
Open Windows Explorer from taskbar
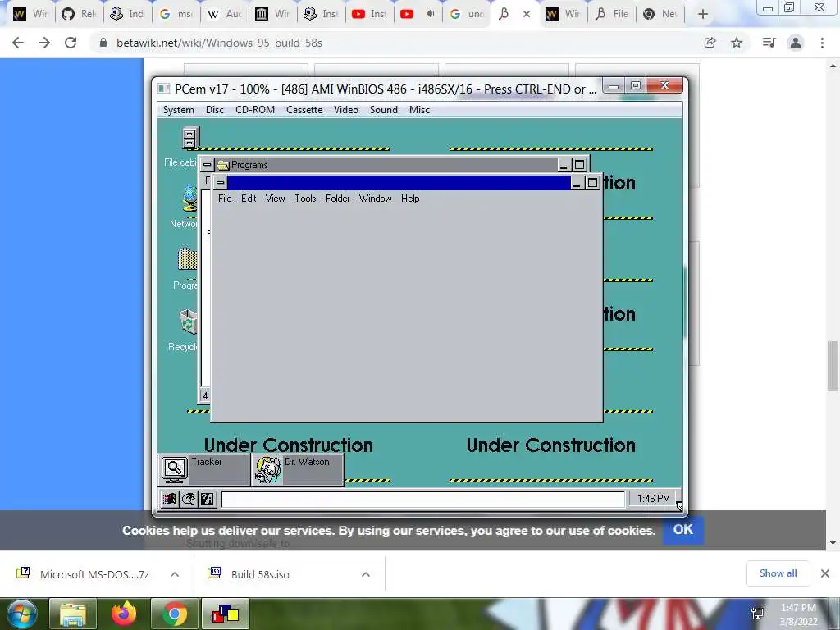(73, 614)
